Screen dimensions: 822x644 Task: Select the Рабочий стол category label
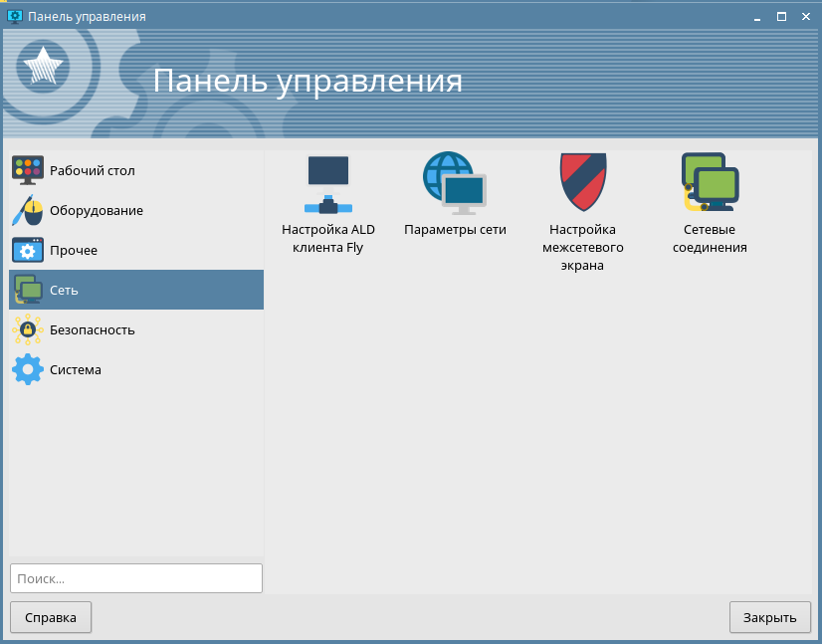pyautogui.click(x=93, y=170)
